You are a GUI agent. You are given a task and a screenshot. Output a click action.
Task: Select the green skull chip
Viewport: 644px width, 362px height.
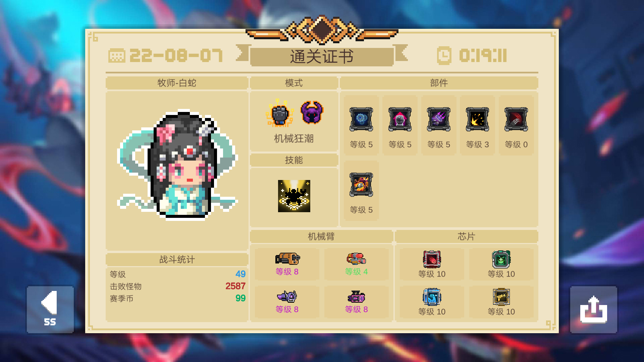click(x=501, y=259)
